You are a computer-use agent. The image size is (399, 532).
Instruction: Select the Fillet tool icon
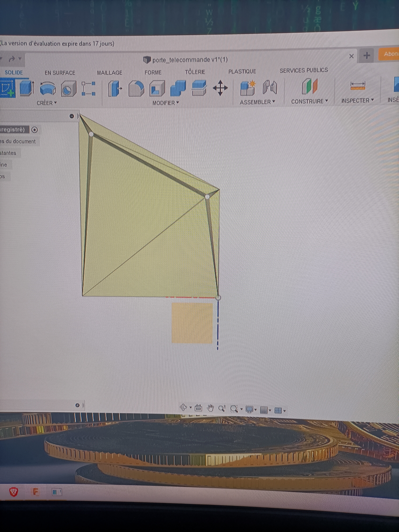point(136,88)
